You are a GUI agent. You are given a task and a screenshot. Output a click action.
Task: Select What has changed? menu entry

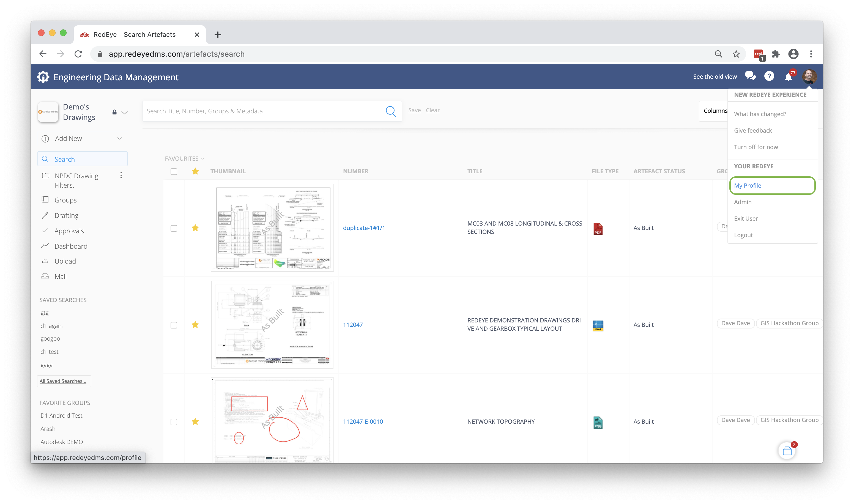tap(760, 114)
